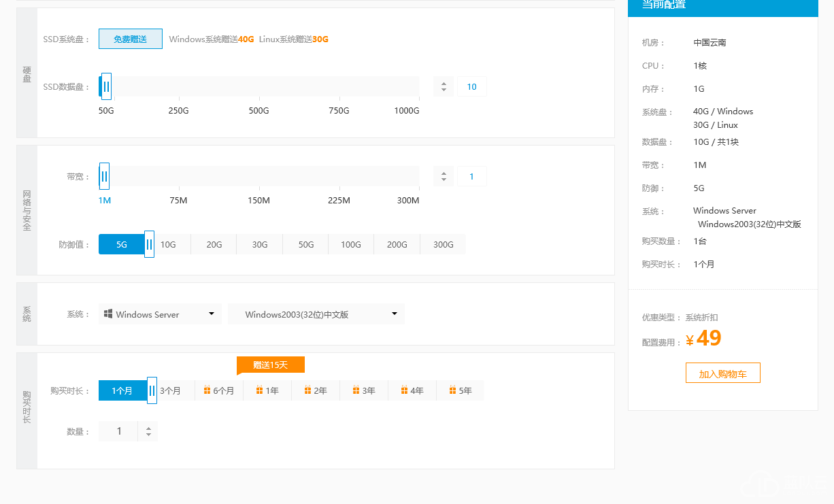The width and height of the screenshot is (834, 504).
Task: Click the gift icon beside 5年
Action: click(x=452, y=390)
